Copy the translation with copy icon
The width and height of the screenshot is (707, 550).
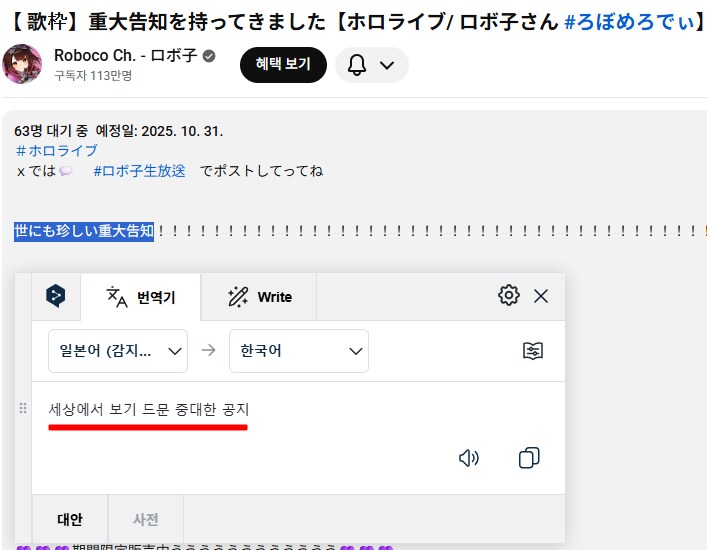(529, 458)
